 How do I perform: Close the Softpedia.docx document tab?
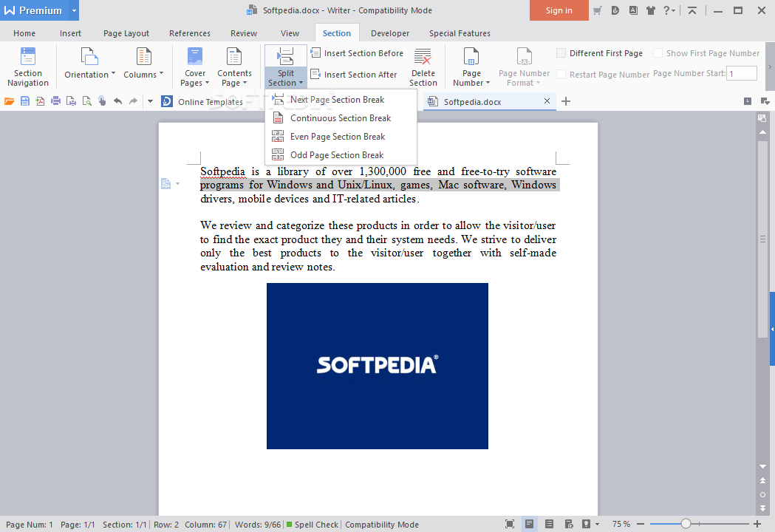547,101
